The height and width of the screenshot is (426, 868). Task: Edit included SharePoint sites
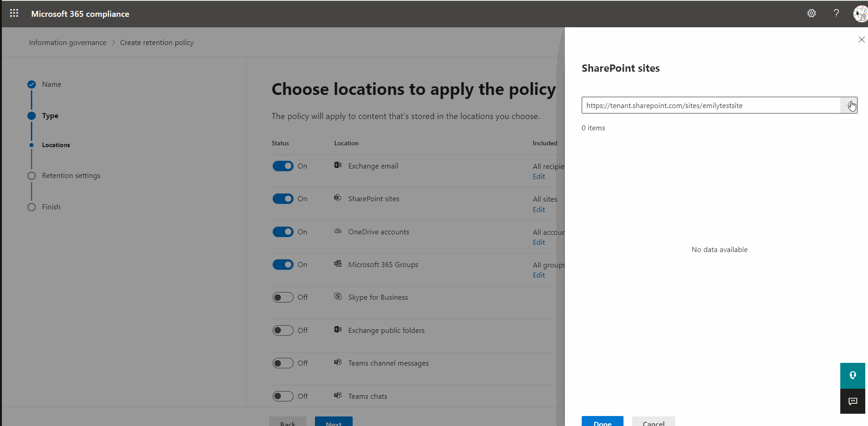(x=539, y=210)
